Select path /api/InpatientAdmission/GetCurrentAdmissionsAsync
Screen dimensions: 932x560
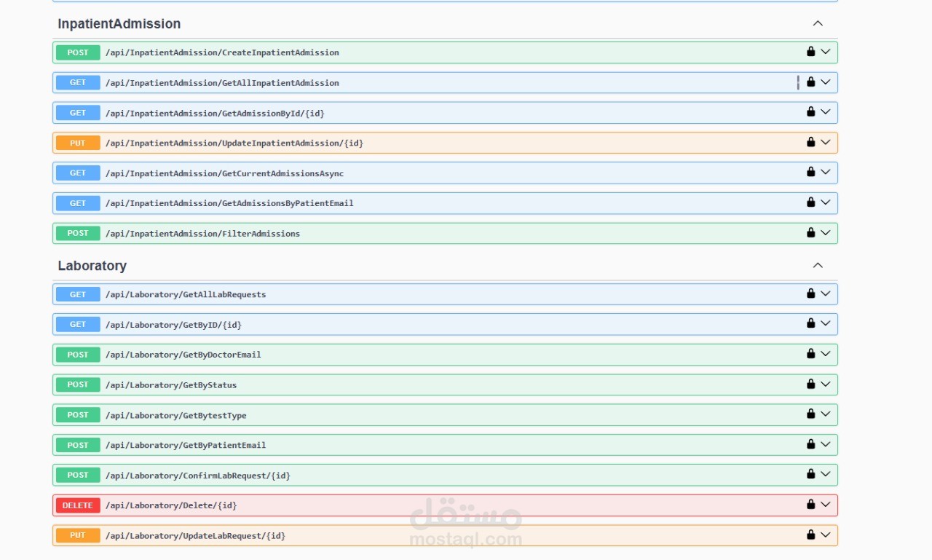tap(224, 173)
